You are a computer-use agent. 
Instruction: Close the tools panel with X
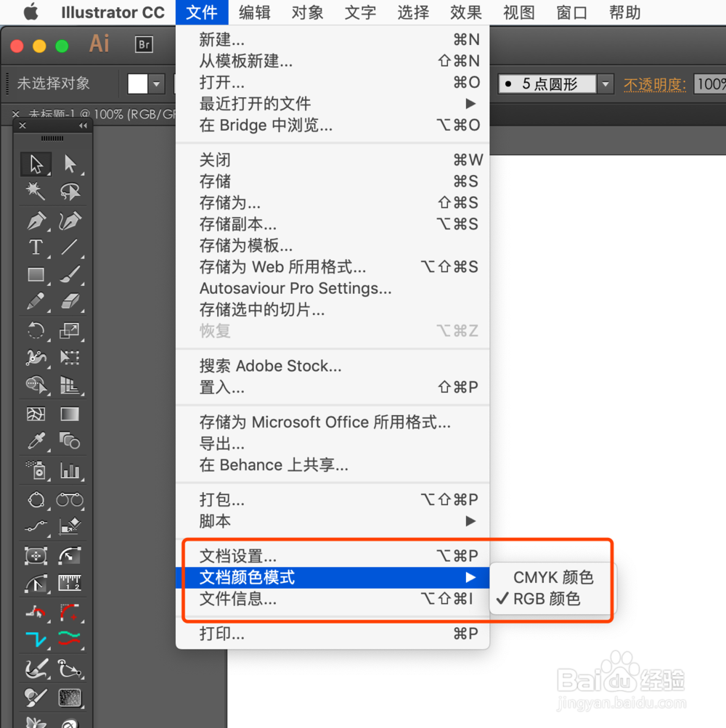tap(23, 126)
